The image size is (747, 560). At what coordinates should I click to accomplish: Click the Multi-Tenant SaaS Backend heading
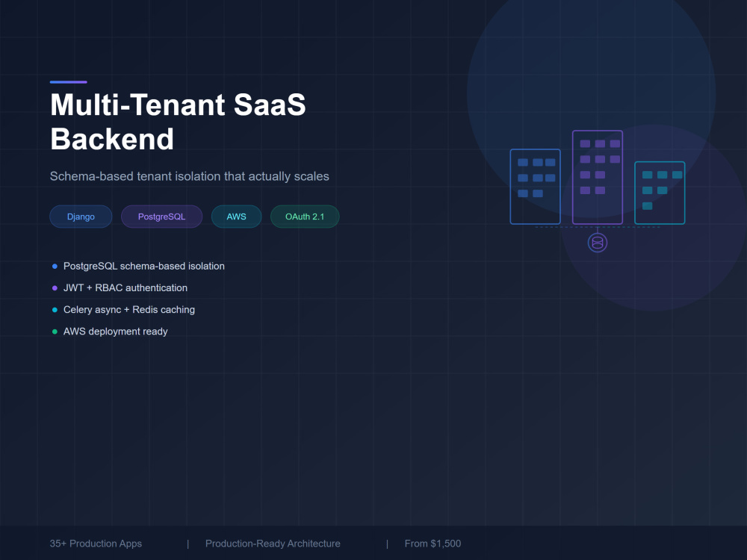[x=178, y=122]
